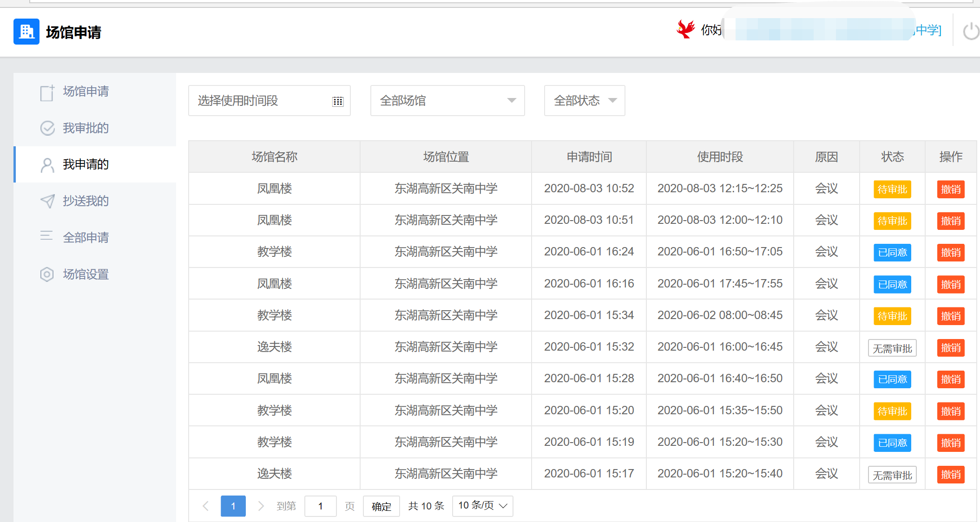This screenshot has width=980, height=522.
Task: Click the page number jump input field
Action: coord(320,506)
